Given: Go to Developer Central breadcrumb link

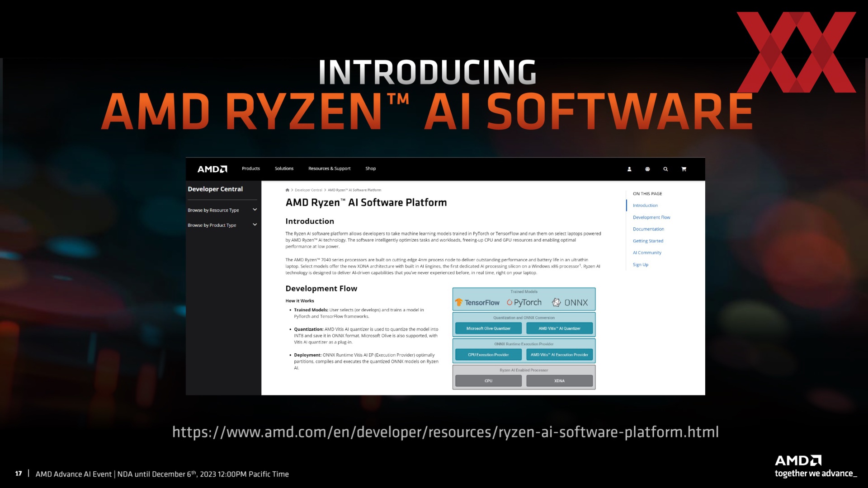Looking at the screenshot, I should (x=308, y=190).
